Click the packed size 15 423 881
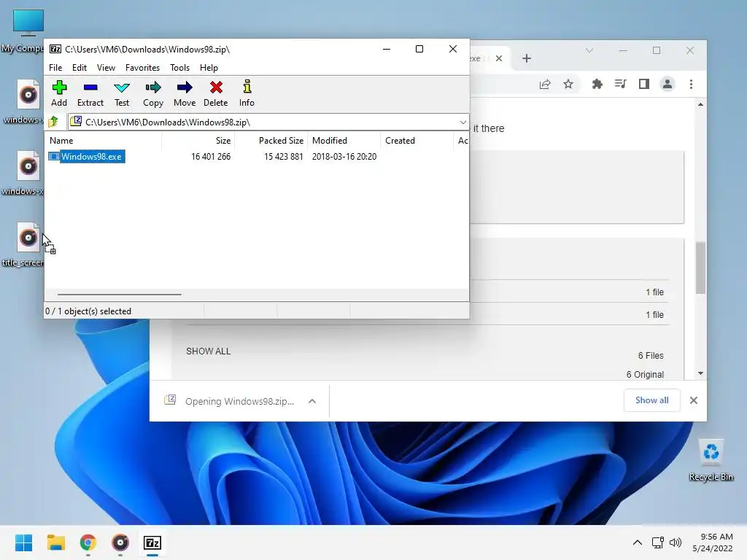This screenshot has height=560, width=747. [x=284, y=157]
